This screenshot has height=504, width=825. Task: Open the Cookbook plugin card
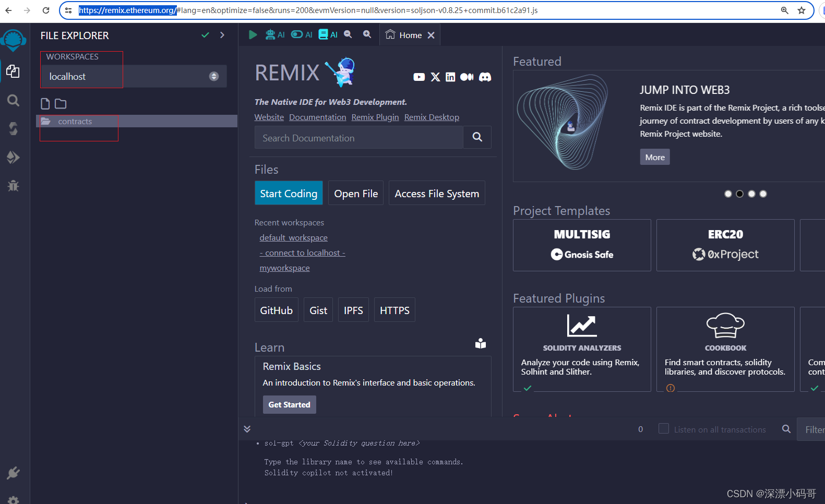725,349
